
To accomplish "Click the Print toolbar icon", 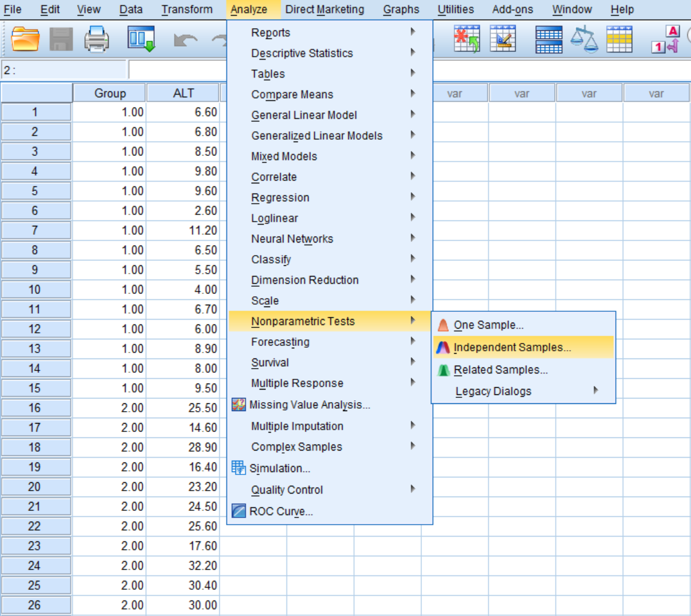I will pos(96,37).
